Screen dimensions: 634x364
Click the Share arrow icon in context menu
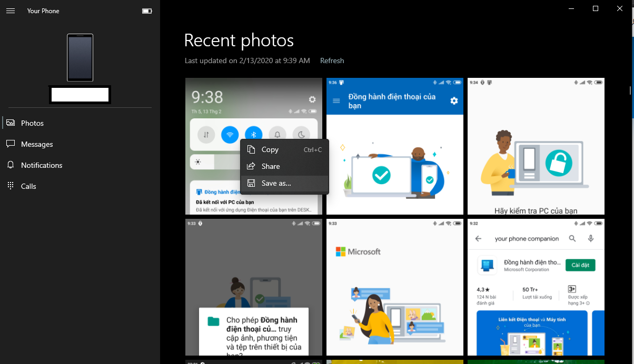251,166
